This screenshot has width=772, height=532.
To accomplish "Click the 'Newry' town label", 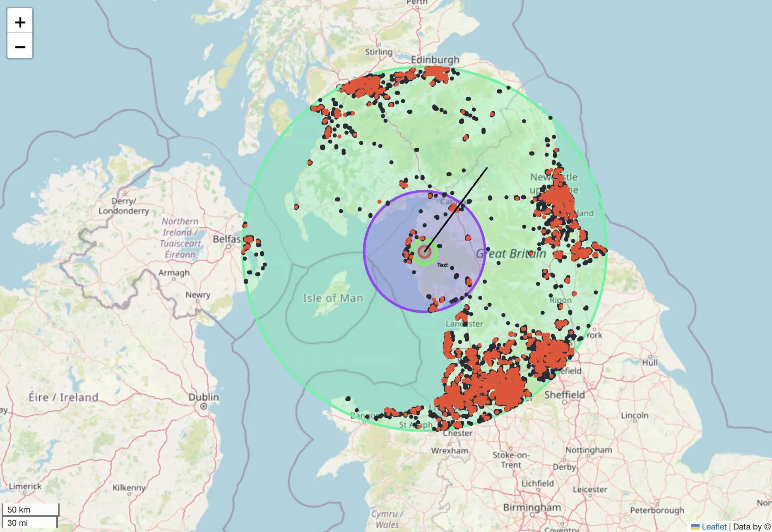I will (x=198, y=295).
